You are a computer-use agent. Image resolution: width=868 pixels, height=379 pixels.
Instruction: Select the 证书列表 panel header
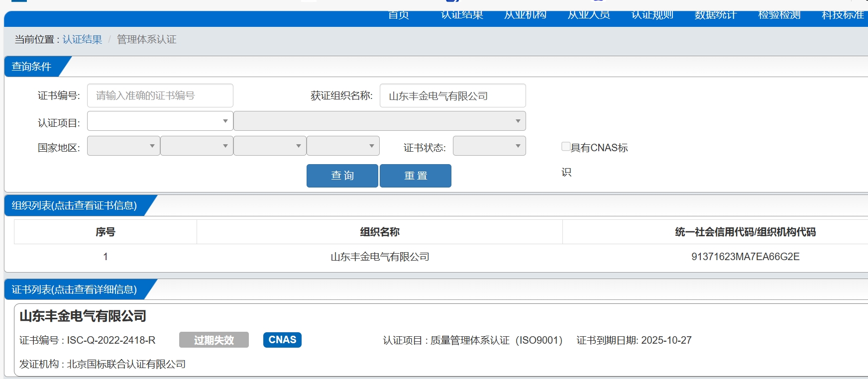[74, 289]
